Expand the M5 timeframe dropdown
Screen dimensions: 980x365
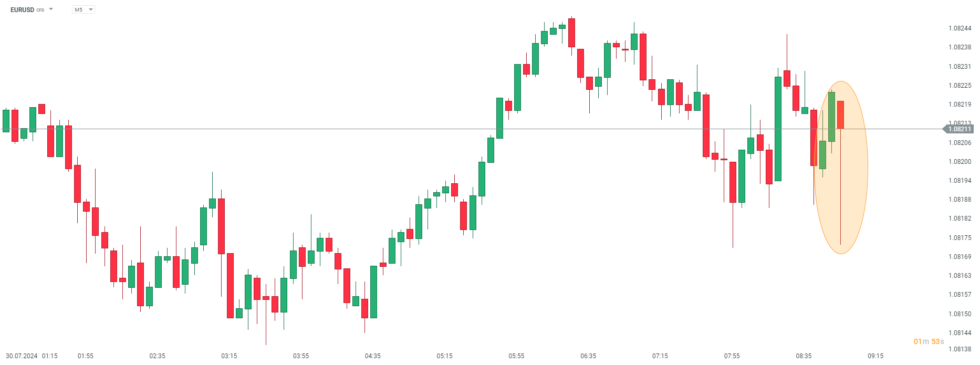pos(91,9)
